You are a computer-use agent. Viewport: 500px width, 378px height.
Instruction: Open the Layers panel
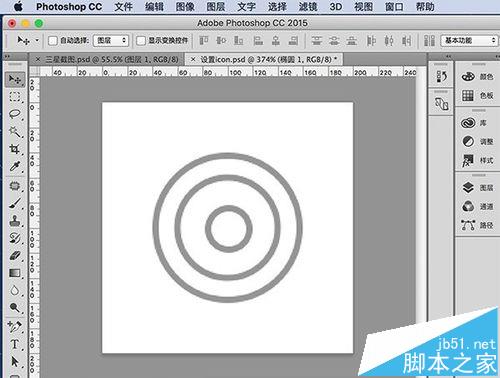(x=477, y=188)
